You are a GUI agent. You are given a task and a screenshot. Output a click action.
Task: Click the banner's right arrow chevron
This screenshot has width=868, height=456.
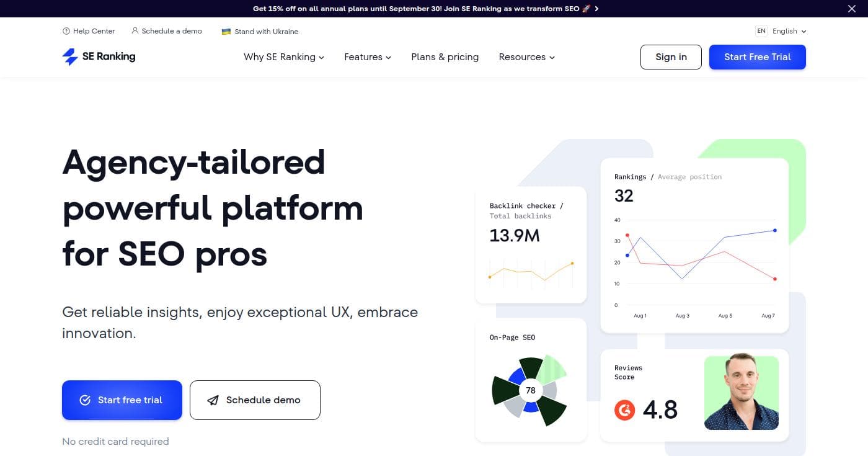coord(596,9)
